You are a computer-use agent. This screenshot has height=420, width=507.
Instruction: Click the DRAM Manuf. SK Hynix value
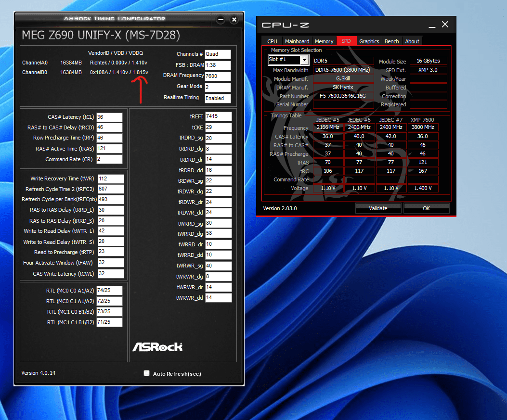point(343,87)
